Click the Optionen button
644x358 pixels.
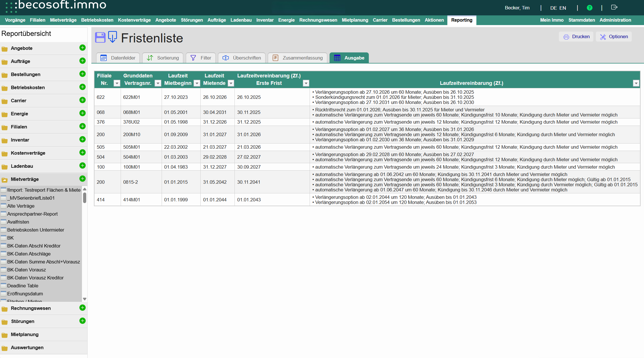(614, 37)
